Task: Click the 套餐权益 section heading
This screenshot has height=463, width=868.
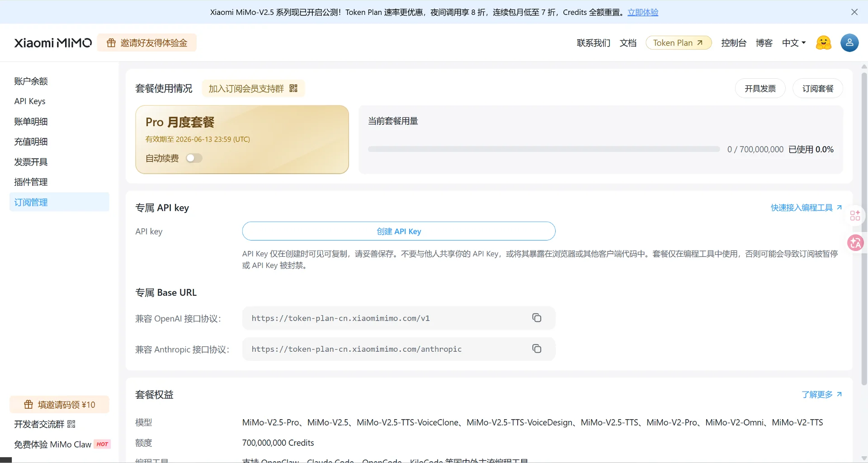Action: click(155, 394)
